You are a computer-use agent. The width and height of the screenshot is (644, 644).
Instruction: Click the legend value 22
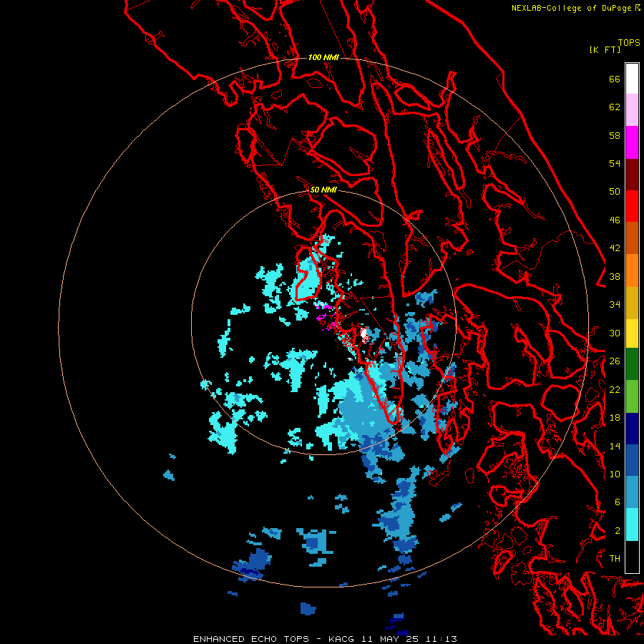[615, 389]
